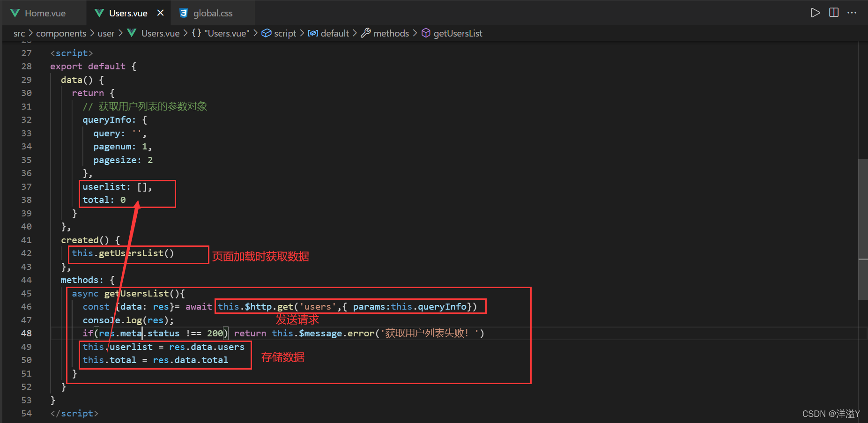Click the 'return {' line
Viewport: 868px width, 423px height.
coord(93,93)
